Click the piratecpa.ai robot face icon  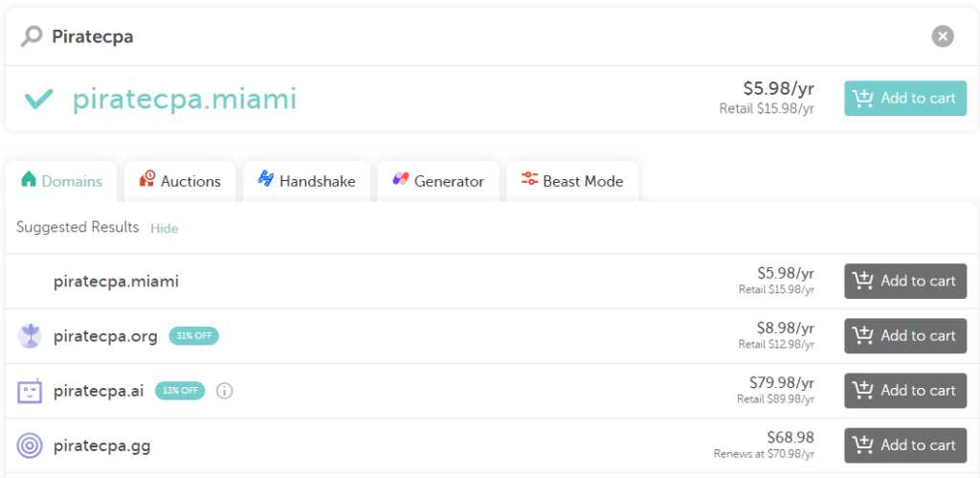point(30,391)
